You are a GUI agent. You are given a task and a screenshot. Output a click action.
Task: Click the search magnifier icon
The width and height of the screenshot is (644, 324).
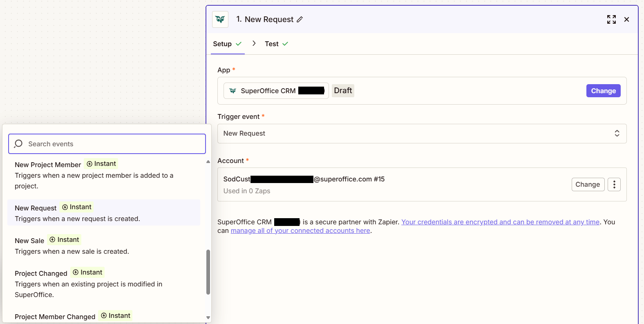coord(18,144)
